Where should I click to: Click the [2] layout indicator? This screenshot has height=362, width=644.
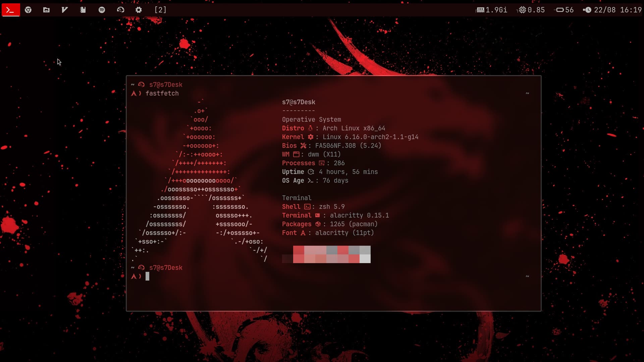click(x=160, y=10)
